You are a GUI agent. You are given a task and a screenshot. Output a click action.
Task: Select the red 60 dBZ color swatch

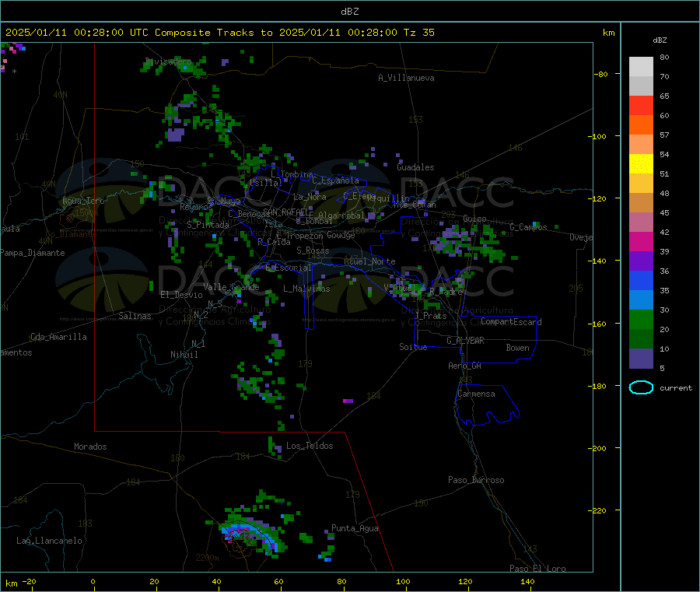[641, 106]
